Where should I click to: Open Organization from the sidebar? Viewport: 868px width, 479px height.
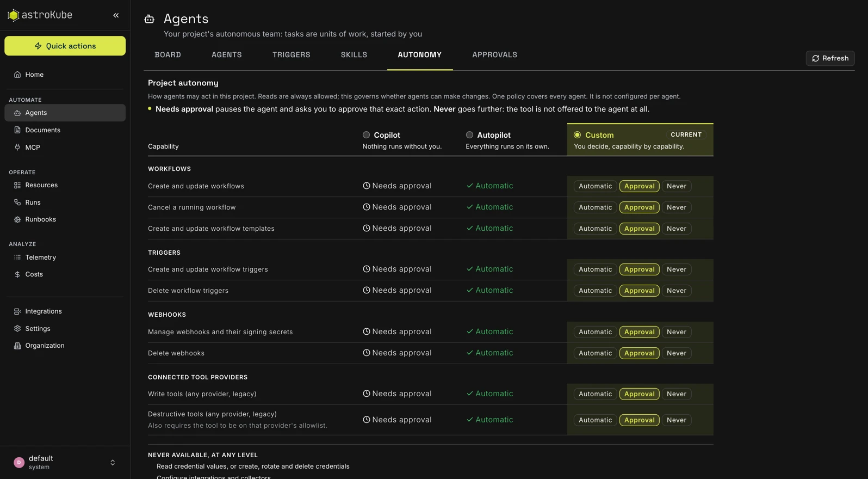[65, 346]
